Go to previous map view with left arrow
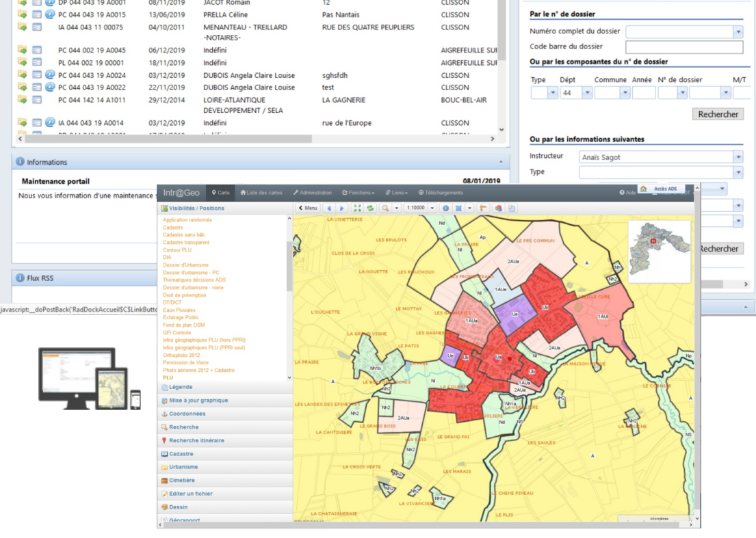Image resolution: width=756 pixels, height=538 pixels. pos(329,208)
